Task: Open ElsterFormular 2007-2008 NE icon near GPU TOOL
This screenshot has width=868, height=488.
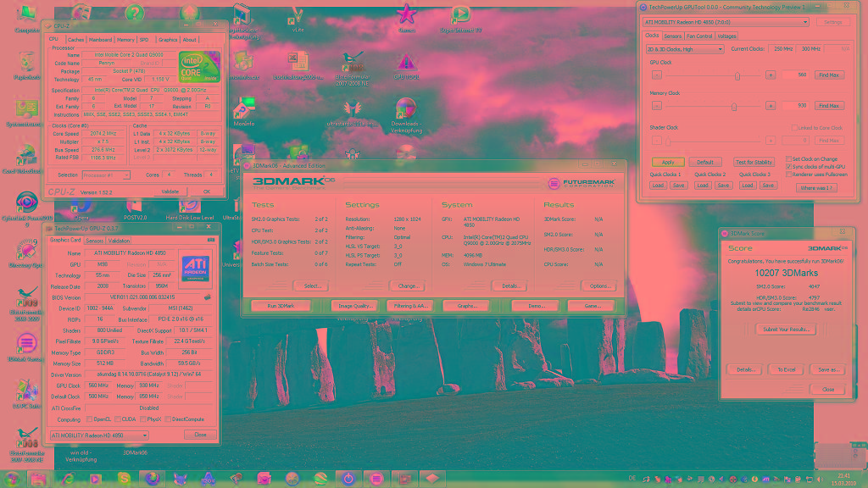Action: pos(352,69)
